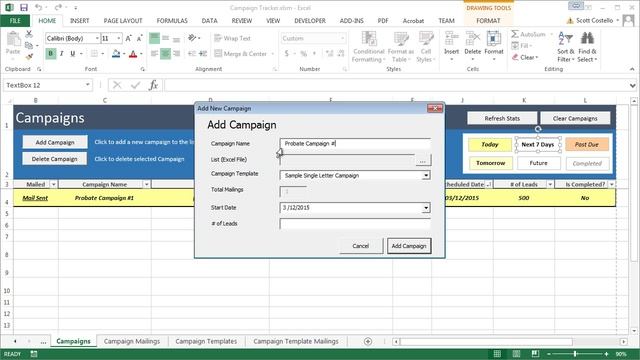Toggle center horizontal alignment
The height and width of the screenshot is (360, 640).
click(x=165, y=53)
